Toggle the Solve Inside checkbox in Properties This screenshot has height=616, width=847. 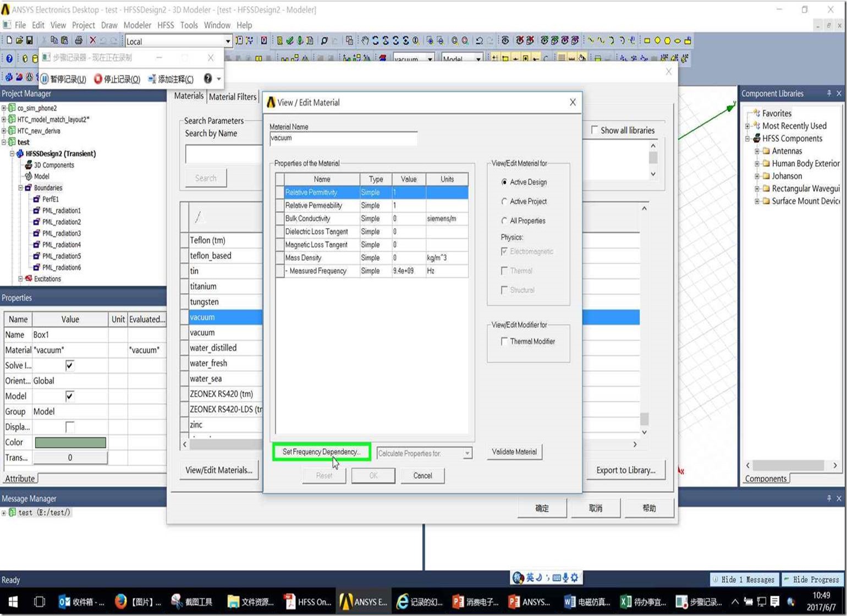[x=70, y=365]
